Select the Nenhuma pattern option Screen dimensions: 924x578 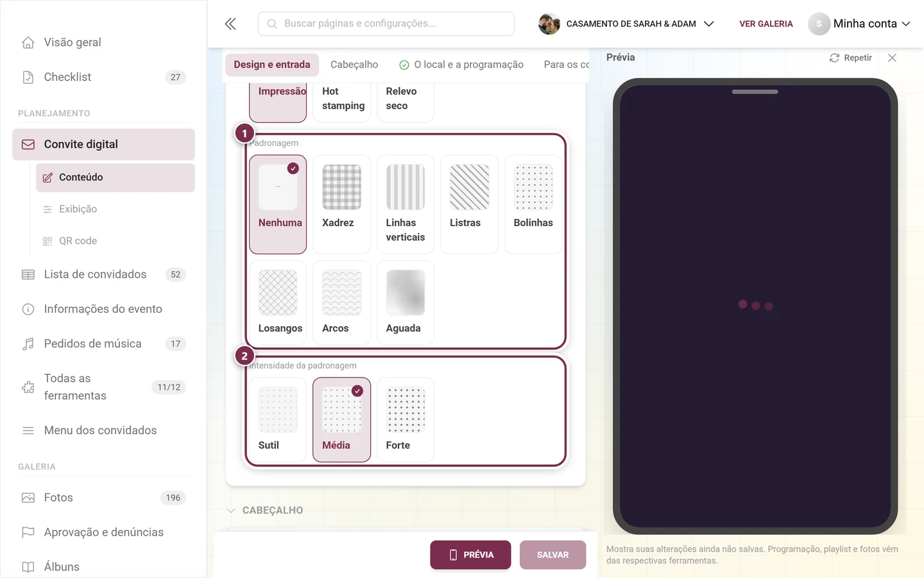coord(278,204)
